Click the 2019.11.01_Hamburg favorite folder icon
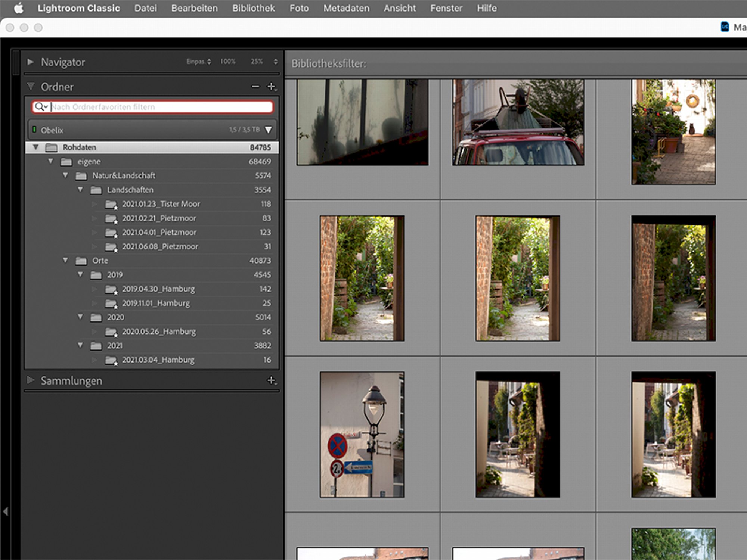The height and width of the screenshot is (560, 747). (111, 304)
